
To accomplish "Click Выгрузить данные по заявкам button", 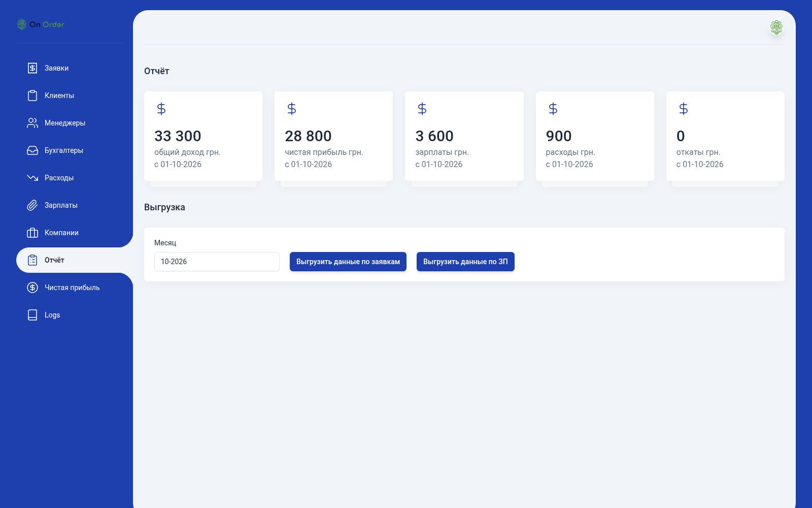I will 348,262.
